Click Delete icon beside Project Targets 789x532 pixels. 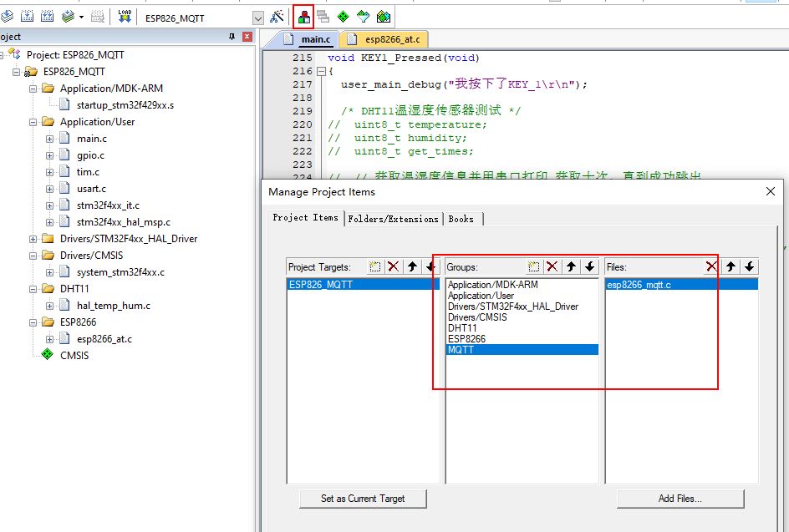pos(394,266)
